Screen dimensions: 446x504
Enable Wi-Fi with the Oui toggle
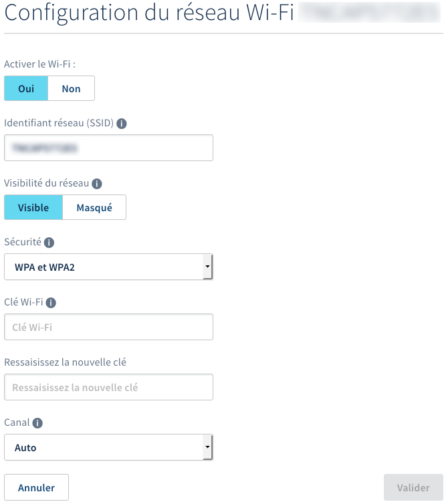(26, 88)
